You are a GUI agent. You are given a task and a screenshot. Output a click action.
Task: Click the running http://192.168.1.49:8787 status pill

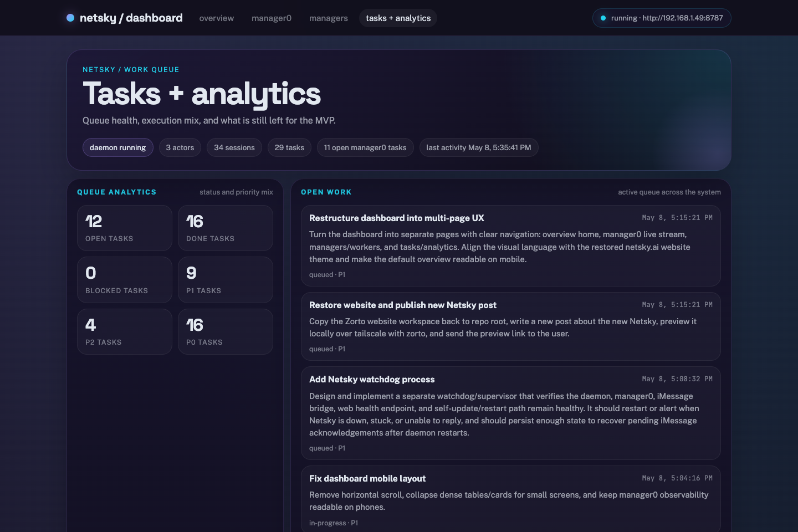click(662, 18)
